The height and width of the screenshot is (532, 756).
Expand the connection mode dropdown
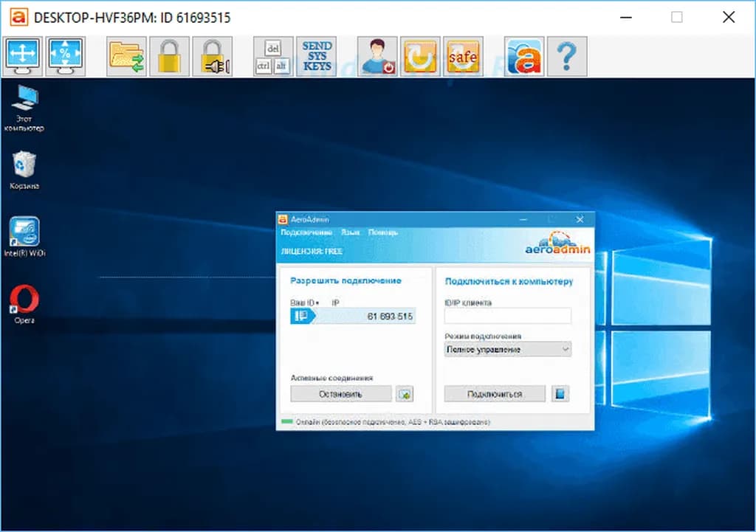point(507,350)
